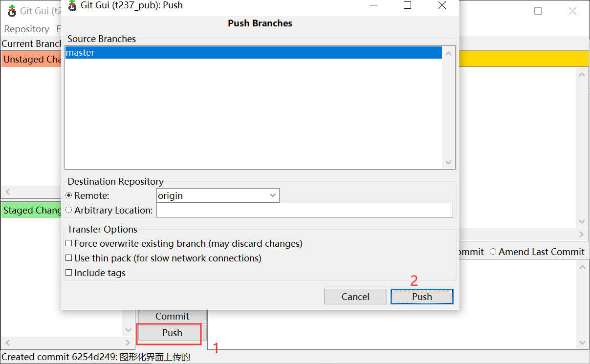Click inside the Arbitrary Location text field

[x=303, y=210]
